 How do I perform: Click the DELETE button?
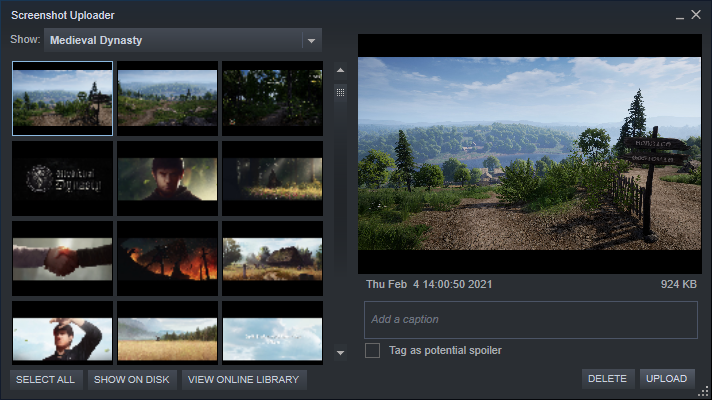[x=608, y=379]
